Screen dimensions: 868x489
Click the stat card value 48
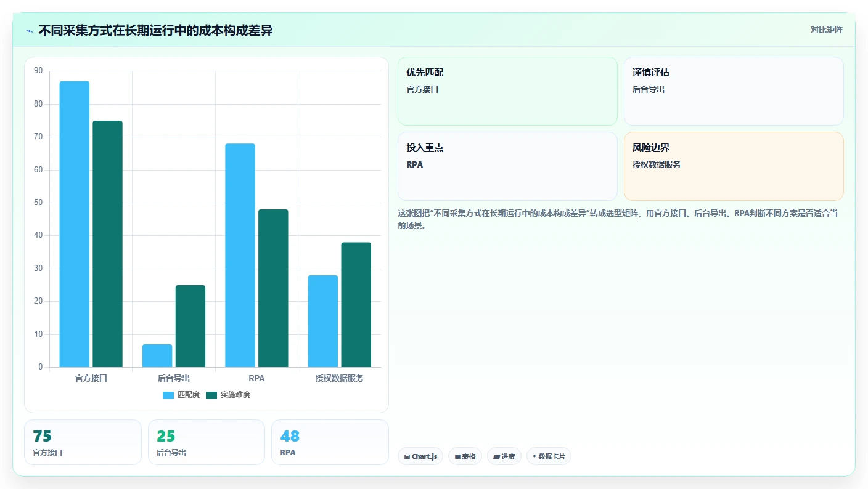[290, 437]
